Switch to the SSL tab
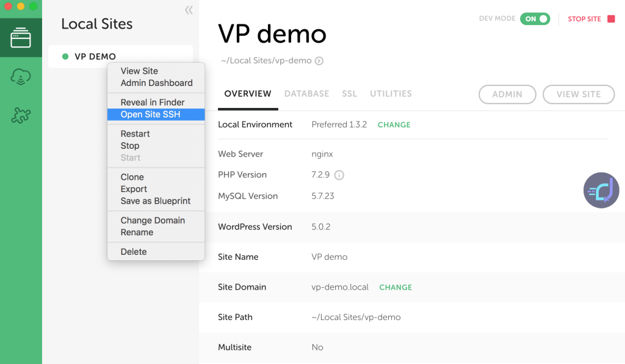 tap(349, 93)
